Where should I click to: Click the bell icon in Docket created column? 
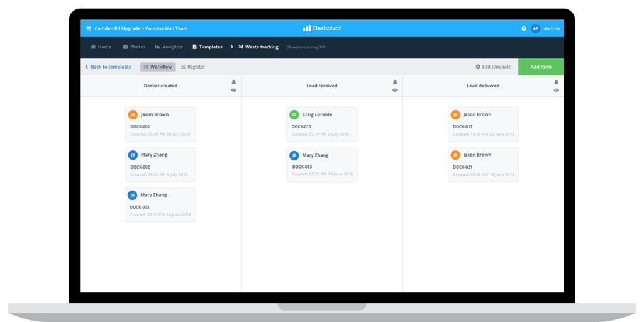pos(234,82)
